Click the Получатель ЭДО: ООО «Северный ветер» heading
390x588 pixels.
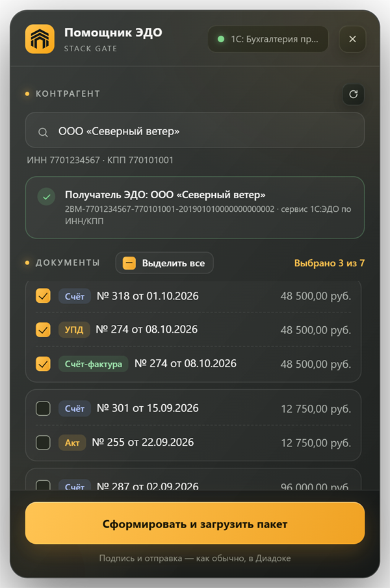165,195
